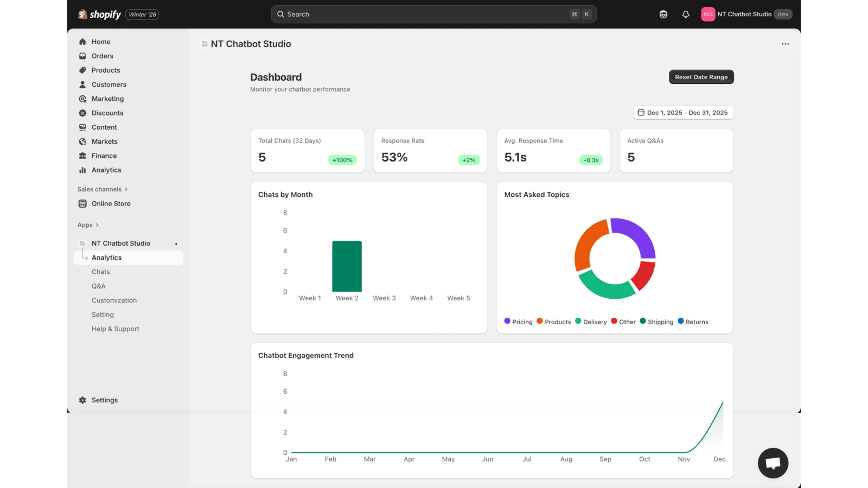Expand the Apps section chevron
This screenshot has height=488, width=868.
tap(97, 225)
